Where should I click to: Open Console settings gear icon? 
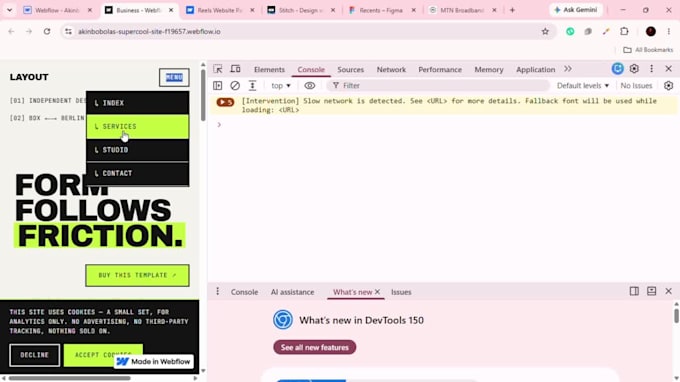point(668,85)
